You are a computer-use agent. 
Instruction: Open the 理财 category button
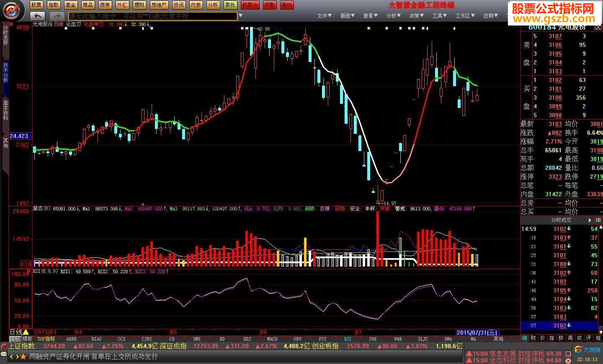(139, 5)
